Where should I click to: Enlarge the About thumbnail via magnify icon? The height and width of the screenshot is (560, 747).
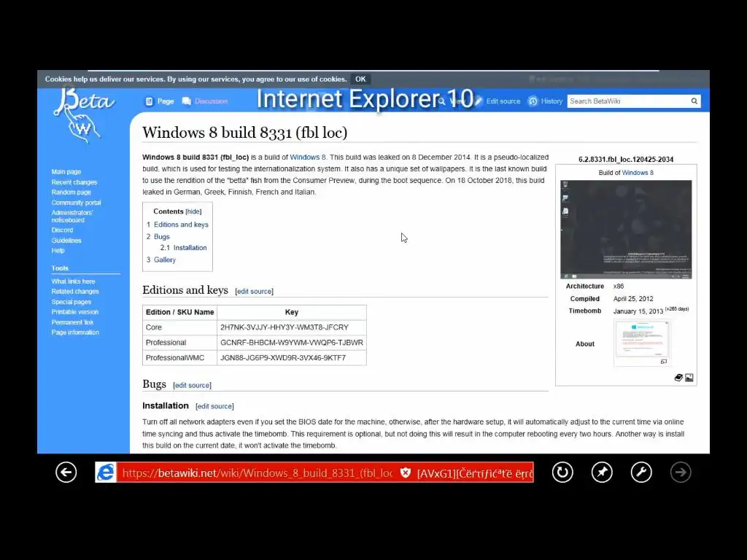point(664,362)
